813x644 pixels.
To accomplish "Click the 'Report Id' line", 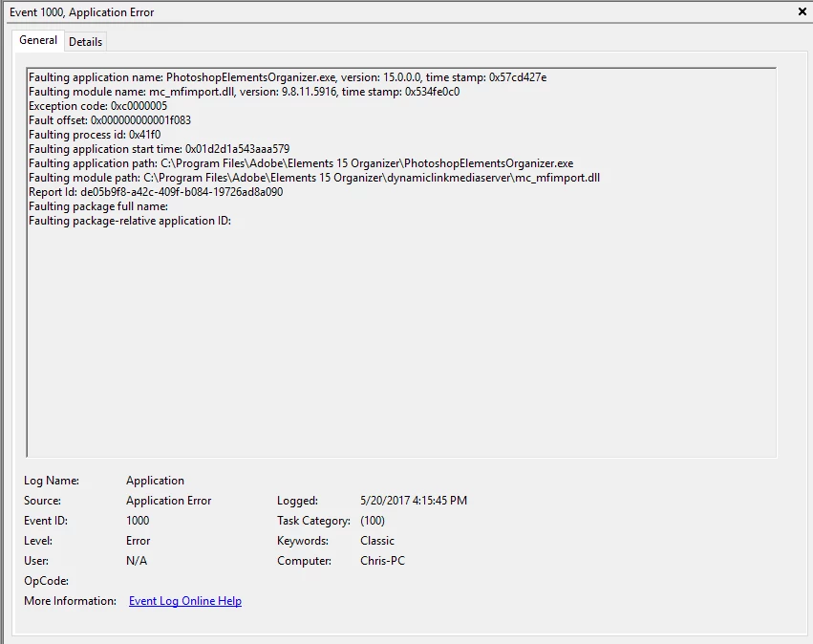I will [x=156, y=192].
